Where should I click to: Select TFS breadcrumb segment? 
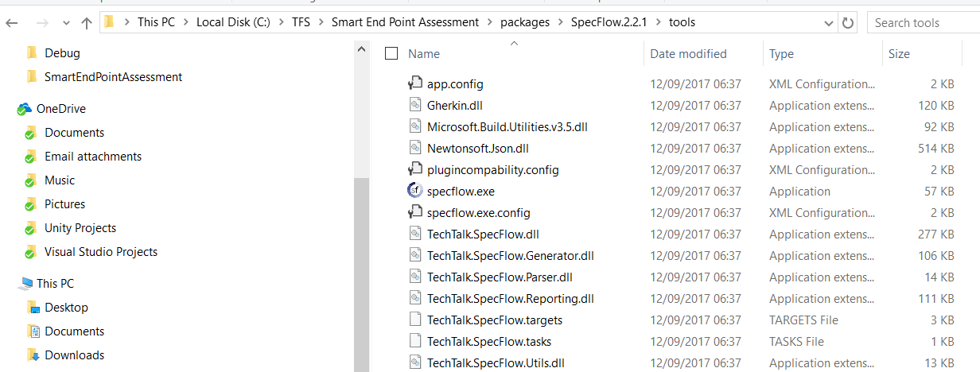click(x=301, y=22)
